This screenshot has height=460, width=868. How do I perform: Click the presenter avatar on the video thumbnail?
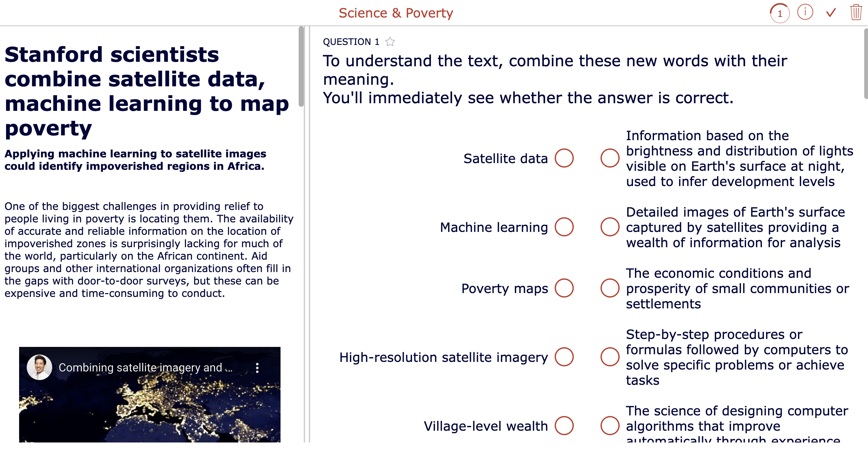40,367
